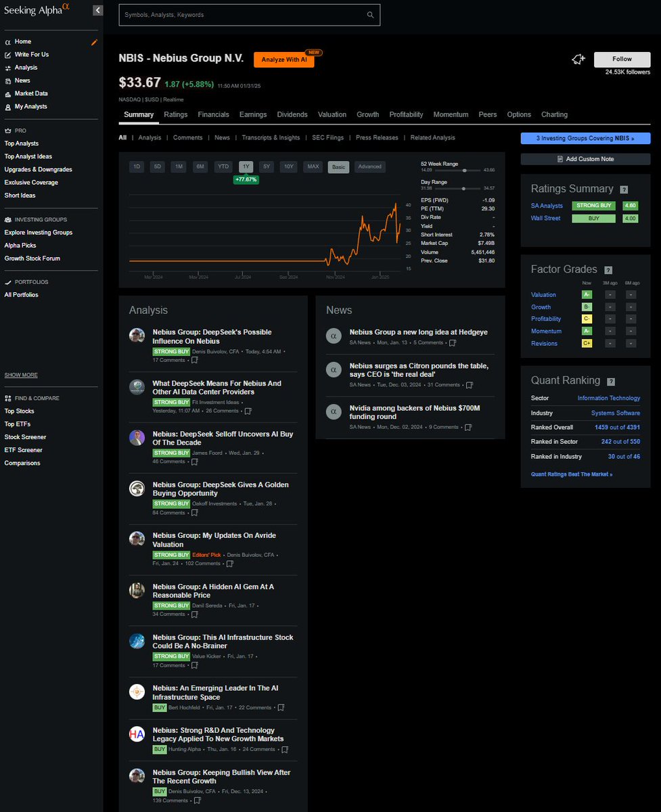Image resolution: width=661 pixels, height=812 pixels.
Task: Bookmark 'A Hidden AI Gem' article
Action: [195, 614]
